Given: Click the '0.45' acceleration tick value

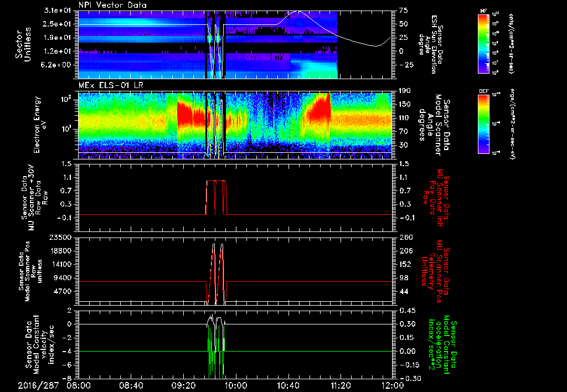Looking at the screenshot, I should click(x=407, y=311).
